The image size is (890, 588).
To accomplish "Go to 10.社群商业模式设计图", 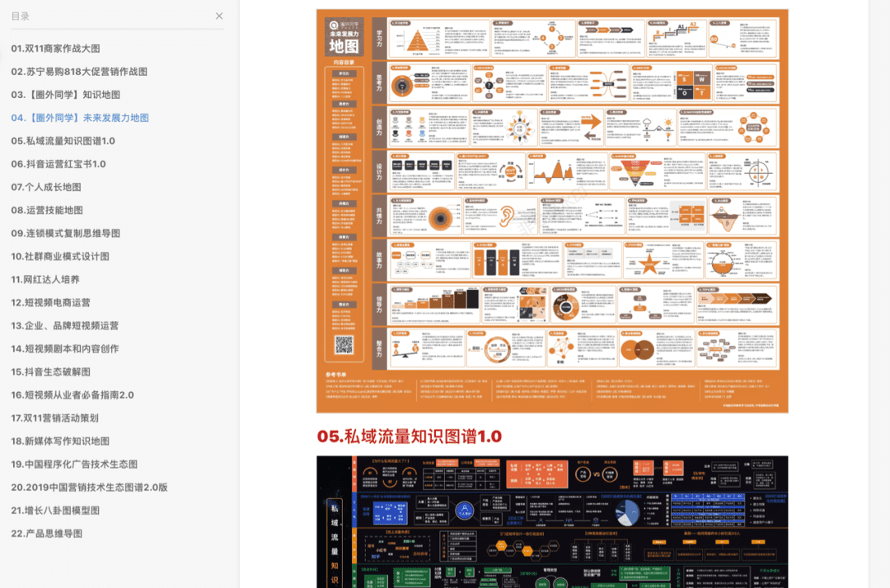I will [x=60, y=257].
